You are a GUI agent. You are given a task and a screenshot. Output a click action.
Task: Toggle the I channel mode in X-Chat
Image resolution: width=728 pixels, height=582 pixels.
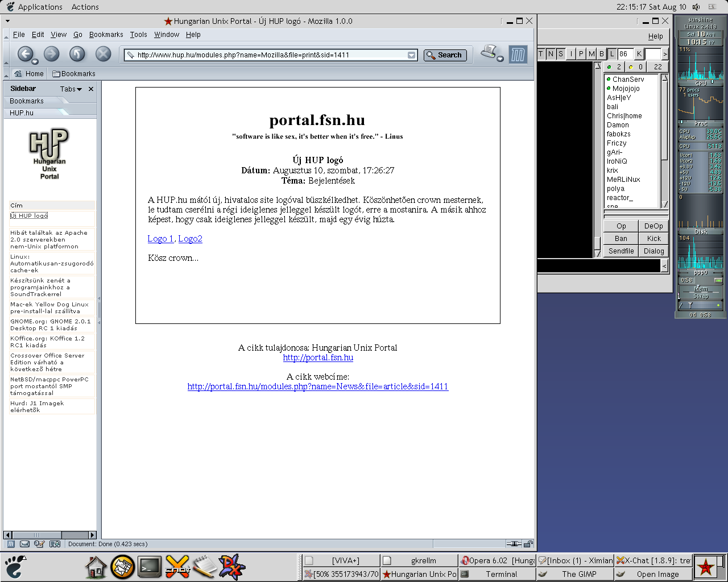(571, 54)
